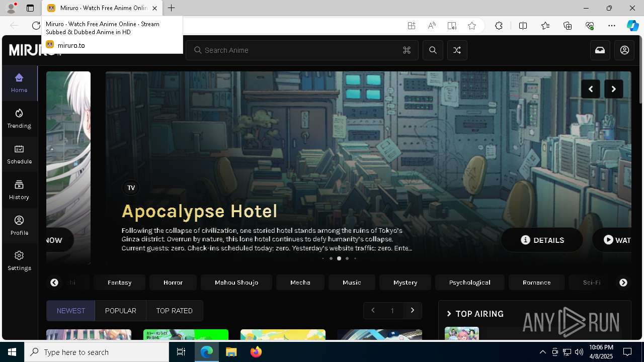This screenshot has height=362, width=644.
Task: Toggle browser split screen icon
Action: click(x=523, y=26)
